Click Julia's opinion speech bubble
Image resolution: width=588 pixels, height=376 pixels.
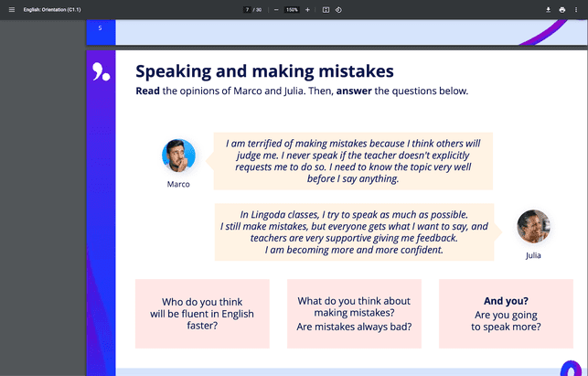[354, 232]
